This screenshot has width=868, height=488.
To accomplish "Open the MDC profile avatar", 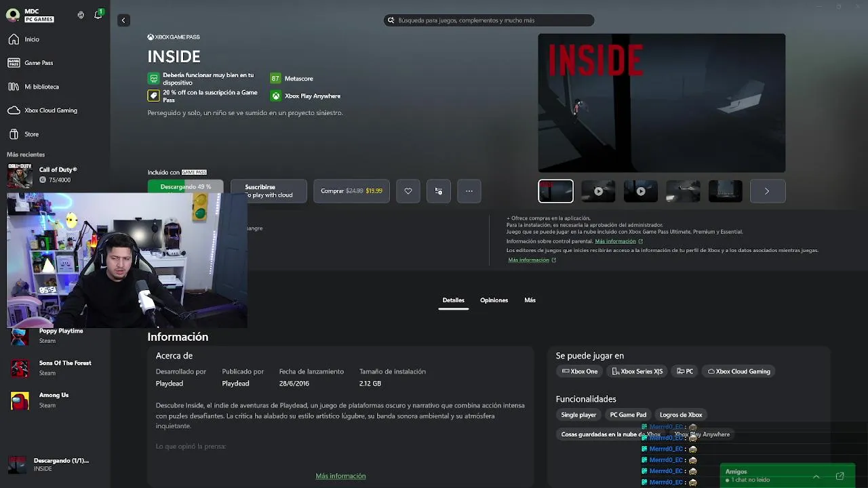I will 13,15.
